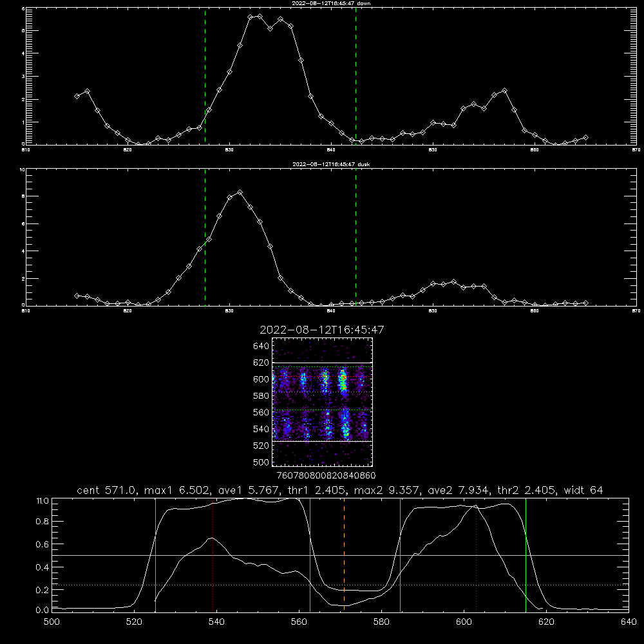Viewport: 644px width, 644px height.
Task: Select the spectrogram thumbnail image
Action: (x=323, y=402)
